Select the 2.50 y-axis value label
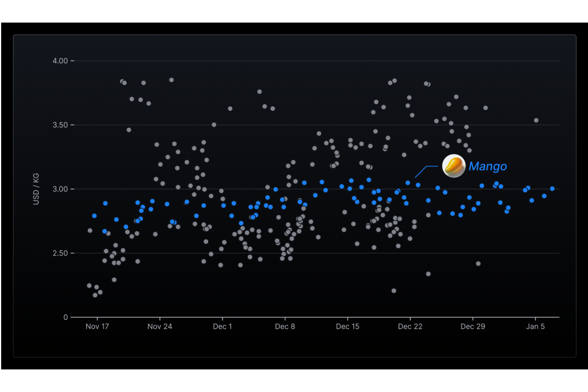588x392 pixels. coord(59,253)
